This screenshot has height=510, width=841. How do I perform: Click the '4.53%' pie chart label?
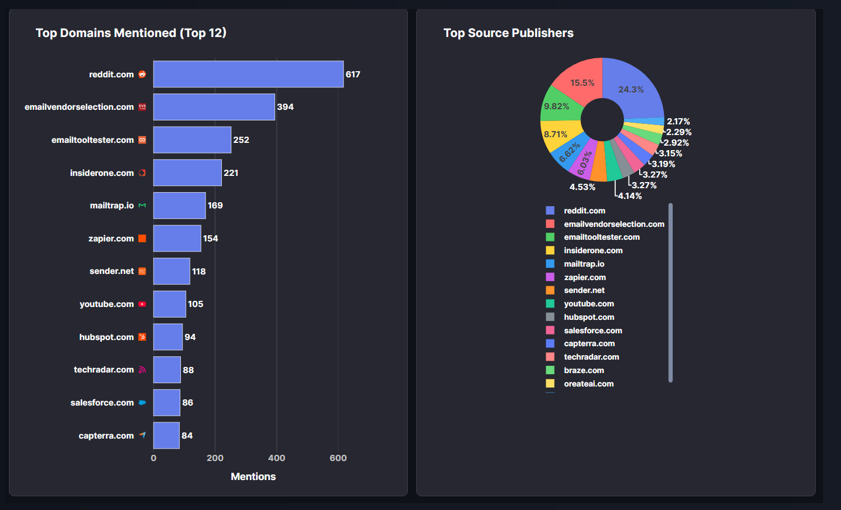tap(582, 187)
